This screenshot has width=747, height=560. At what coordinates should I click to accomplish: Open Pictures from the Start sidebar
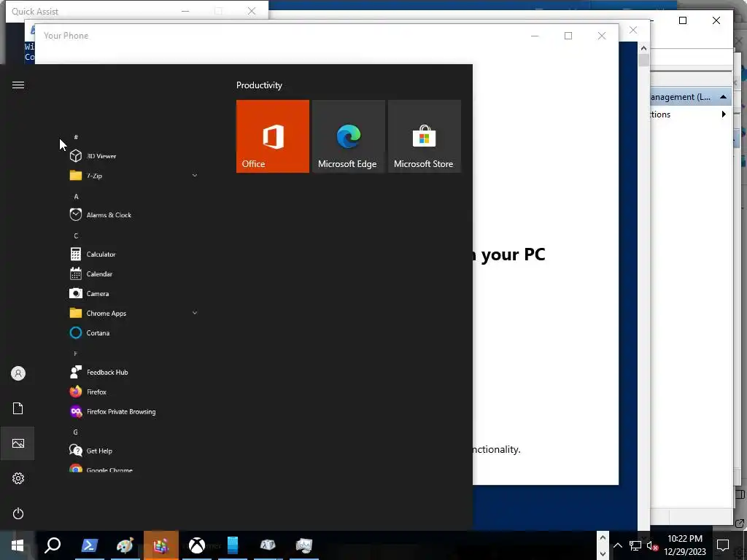[x=18, y=443]
